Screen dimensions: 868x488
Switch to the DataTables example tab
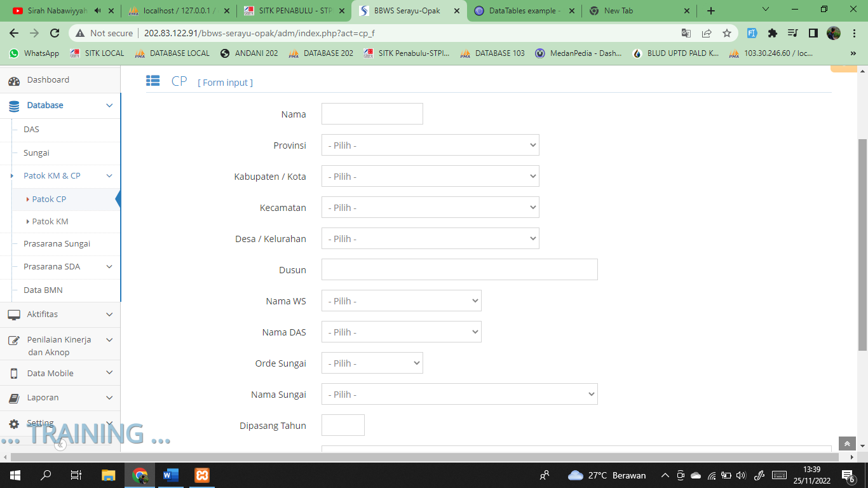(x=524, y=11)
